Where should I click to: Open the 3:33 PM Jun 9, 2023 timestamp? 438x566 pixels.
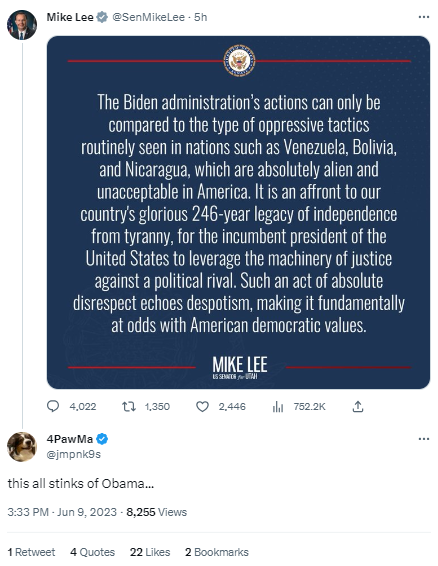(62, 512)
